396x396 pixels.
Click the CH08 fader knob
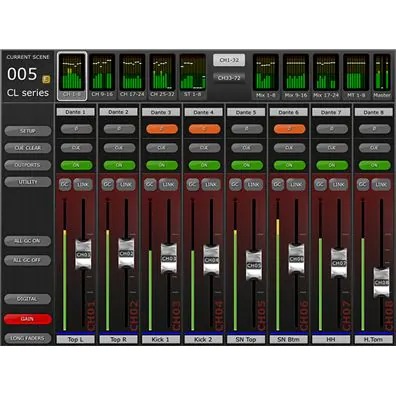[x=381, y=282]
